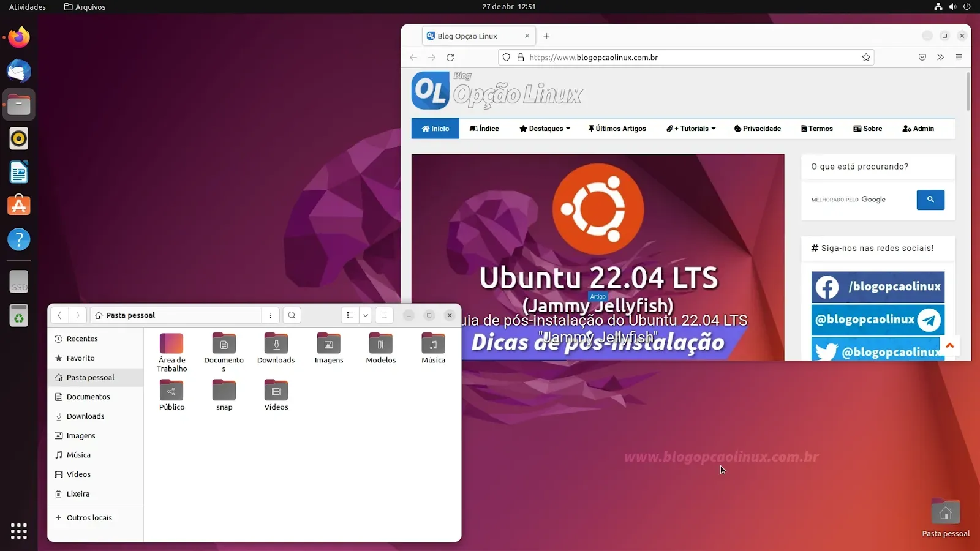Screen dimensions: 980x551
Task: Open Files hamburger menu
Action: click(x=384, y=315)
